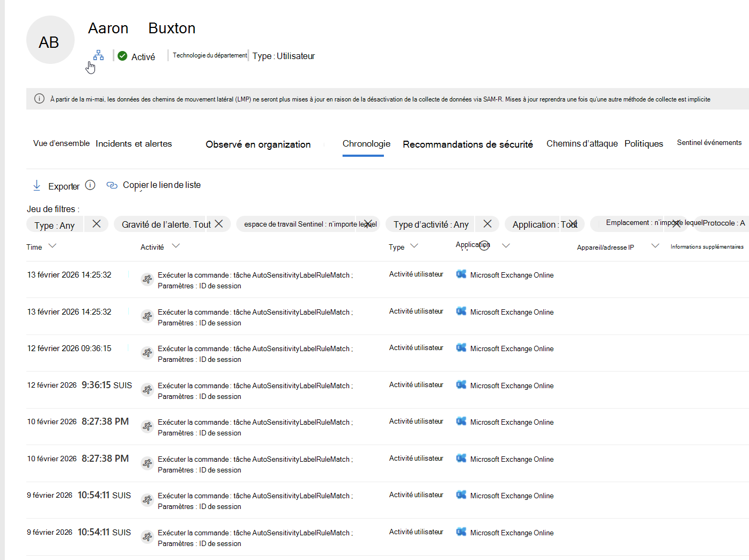Screen dimensions: 749x560
Task: Open the Recommandations de sécurité tab
Action: pos(468,144)
